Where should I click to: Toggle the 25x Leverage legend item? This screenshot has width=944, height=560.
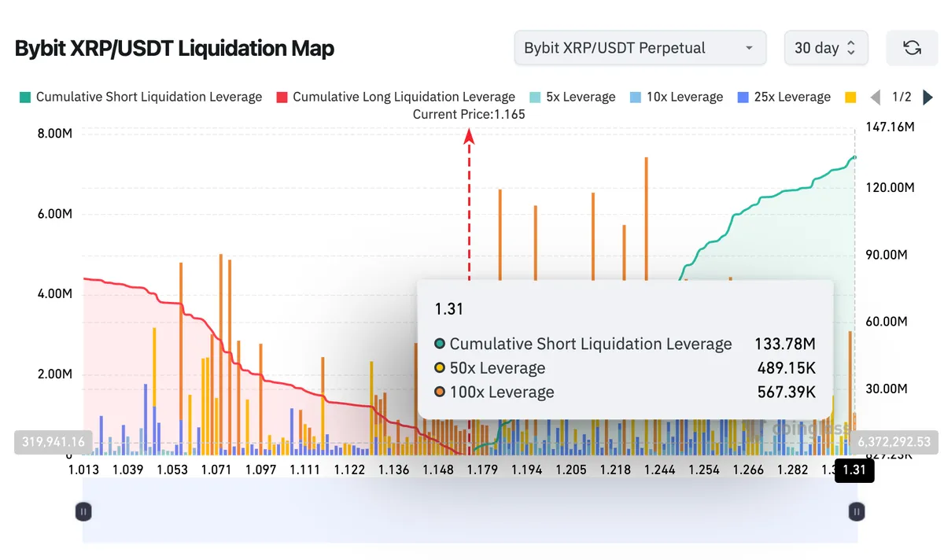tap(784, 97)
